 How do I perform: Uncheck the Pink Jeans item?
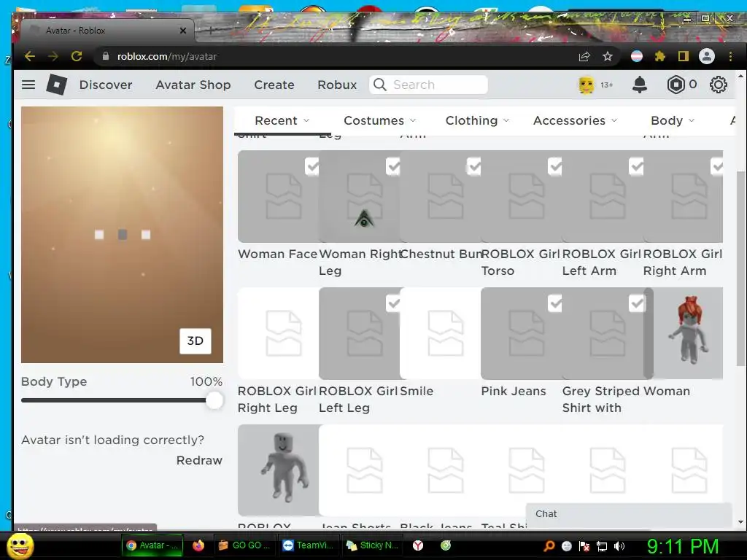(555, 303)
